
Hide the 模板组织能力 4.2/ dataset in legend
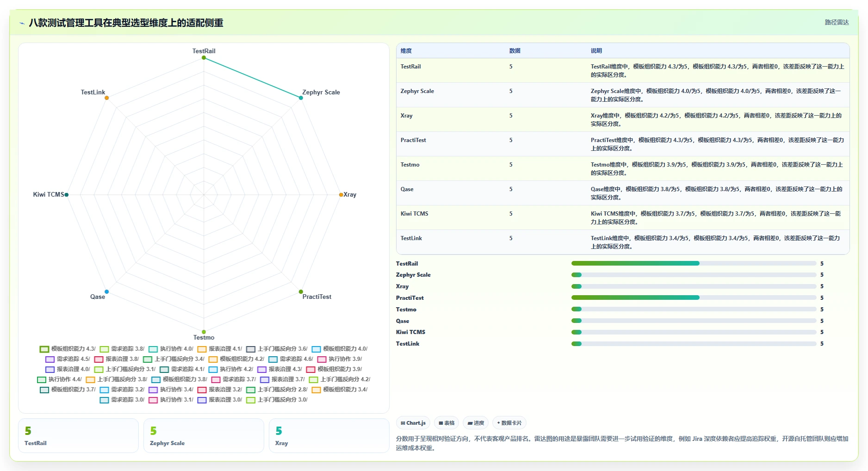click(236, 359)
